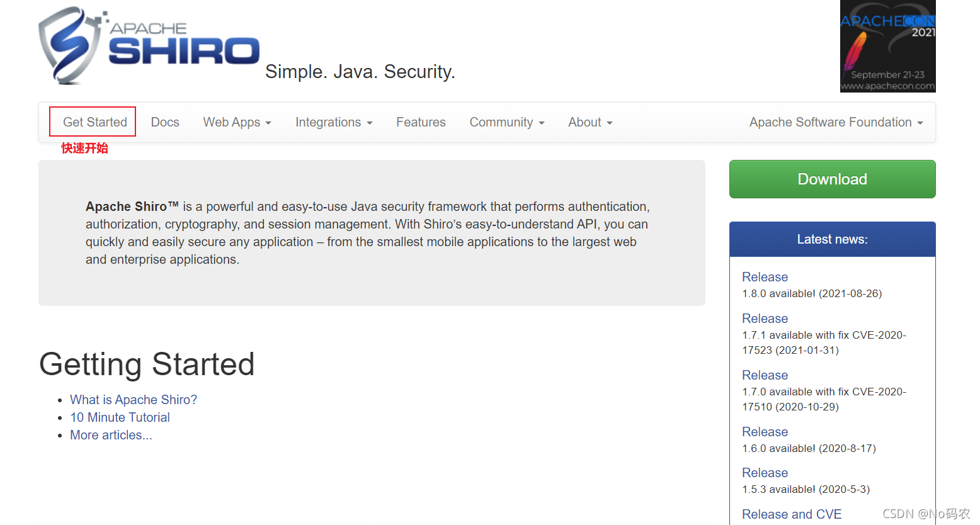This screenshot has height=525, width=980.
Task: Click the 'Getting Started' heading
Action: tap(147, 364)
